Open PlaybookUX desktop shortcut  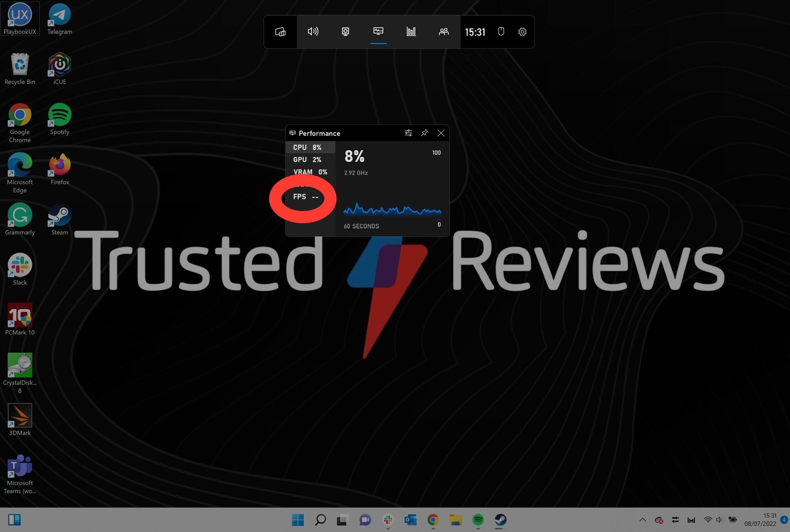(x=20, y=19)
